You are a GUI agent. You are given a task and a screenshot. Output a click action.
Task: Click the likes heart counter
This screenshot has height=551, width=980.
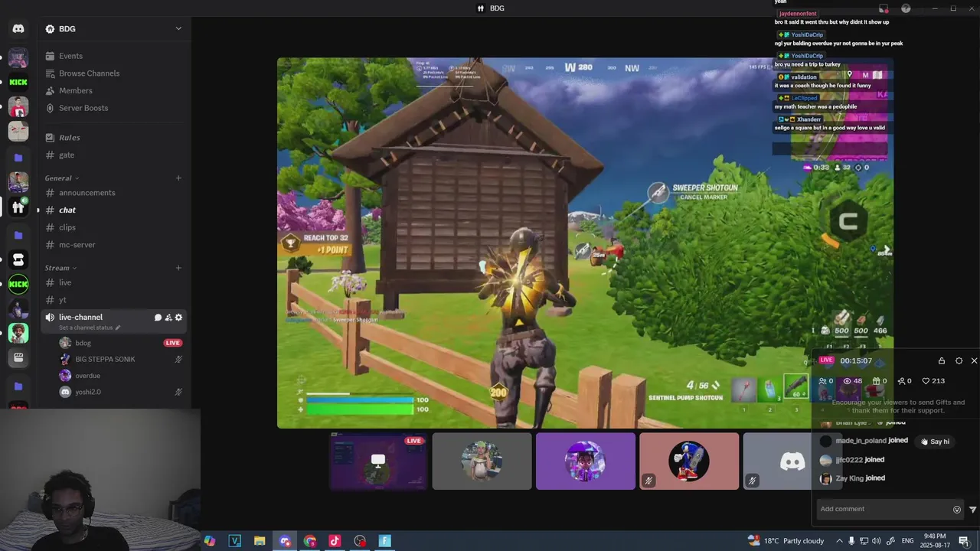(933, 381)
